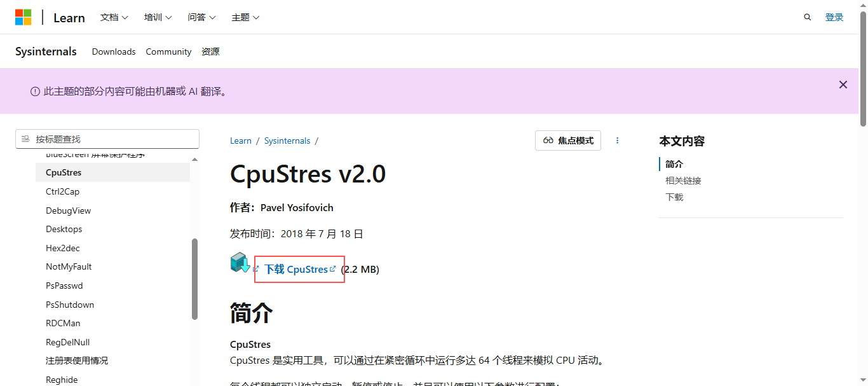Screen dimensions: 868x386
Task: Click the Sysinternals breadcrumb link
Action: point(287,141)
